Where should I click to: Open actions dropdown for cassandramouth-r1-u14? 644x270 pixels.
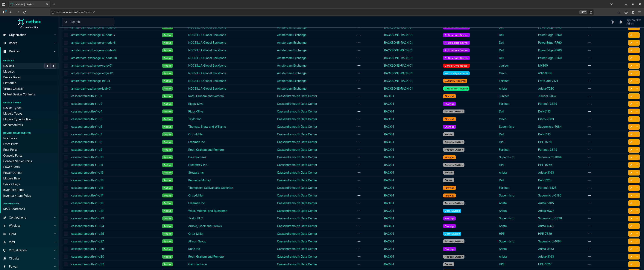tap(637, 180)
